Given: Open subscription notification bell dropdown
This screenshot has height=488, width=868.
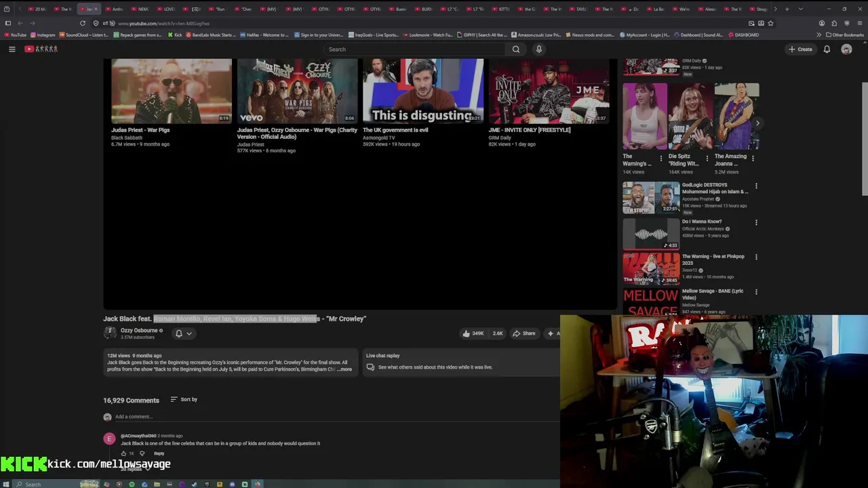Looking at the screenshot, I should pyautogui.click(x=183, y=333).
